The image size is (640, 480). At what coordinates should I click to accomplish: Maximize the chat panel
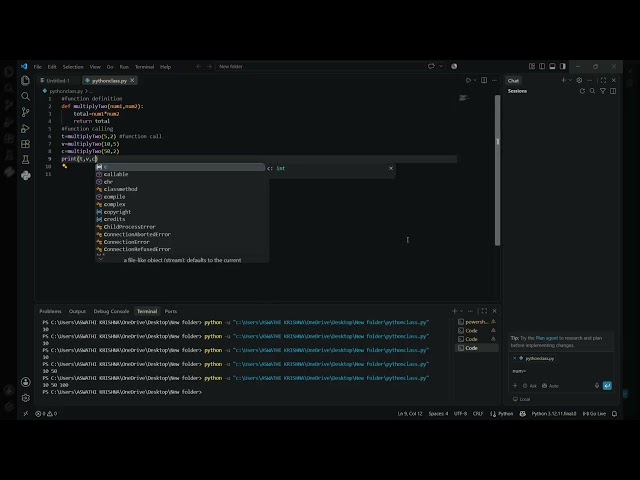pos(603,80)
